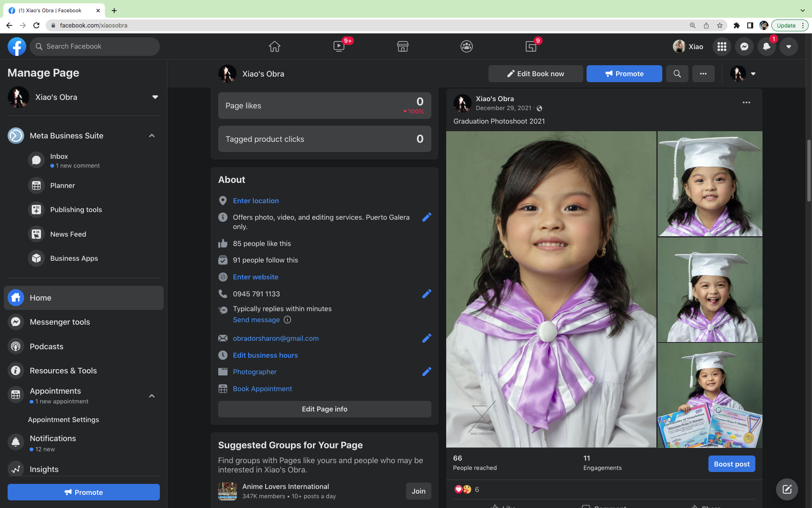The width and height of the screenshot is (812, 508).
Task: Expand the Xiao's Obra page switcher dropdown
Action: pyautogui.click(x=155, y=97)
